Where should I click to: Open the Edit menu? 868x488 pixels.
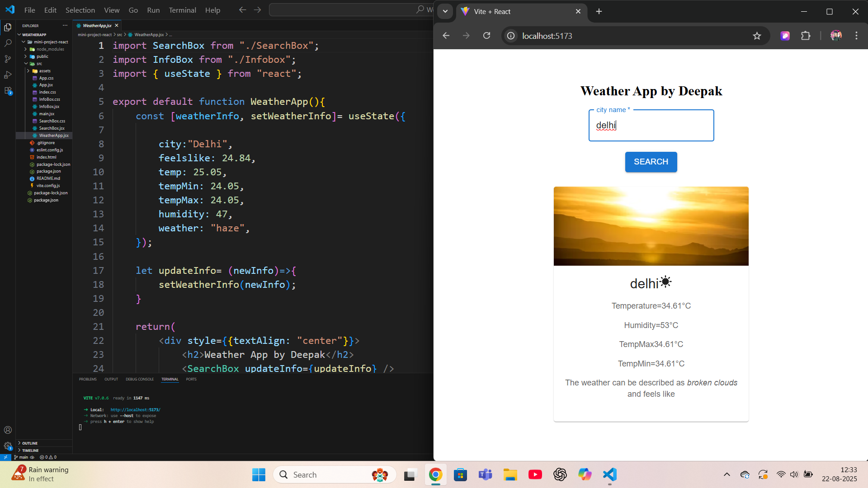click(x=50, y=10)
